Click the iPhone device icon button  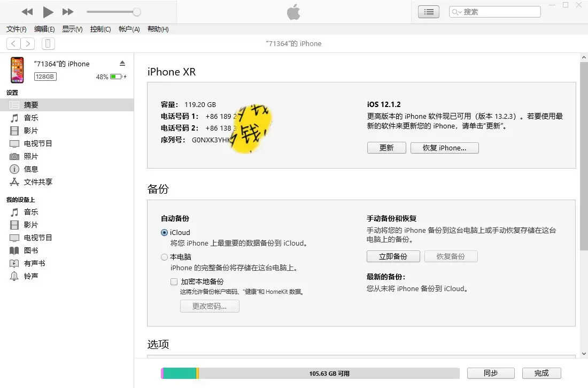tap(48, 43)
